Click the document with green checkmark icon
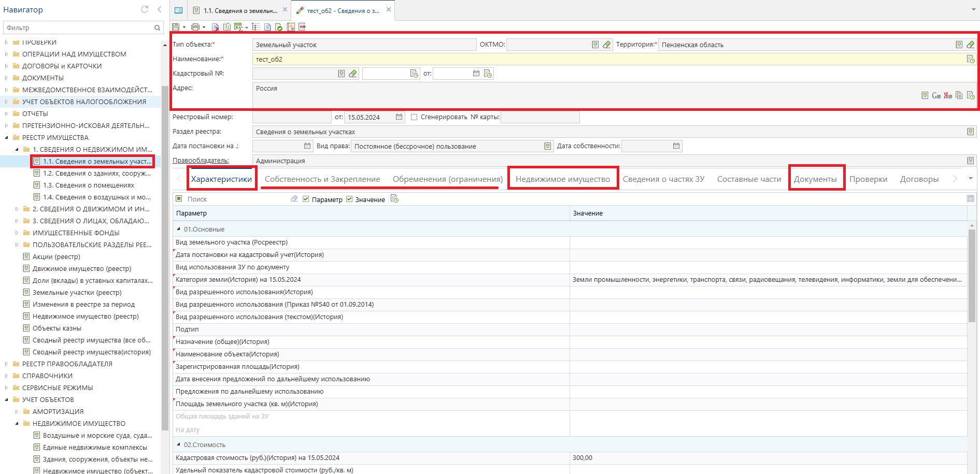980x474 pixels. [x=279, y=27]
